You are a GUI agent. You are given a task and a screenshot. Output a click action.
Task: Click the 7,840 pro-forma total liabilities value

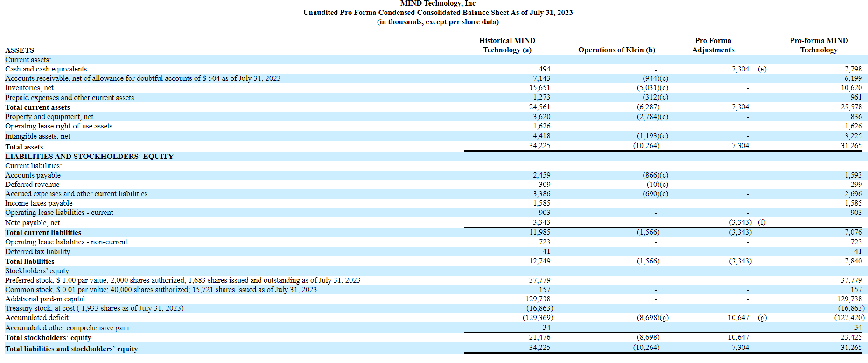click(x=853, y=261)
